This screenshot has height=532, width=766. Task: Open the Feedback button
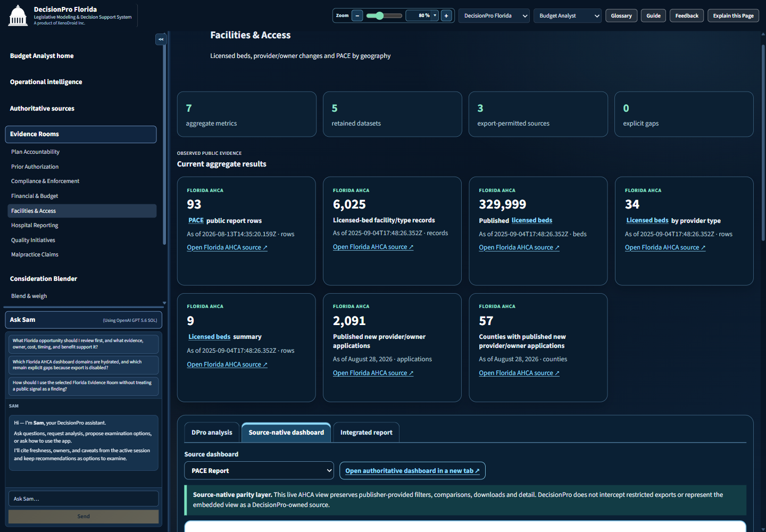tap(687, 15)
